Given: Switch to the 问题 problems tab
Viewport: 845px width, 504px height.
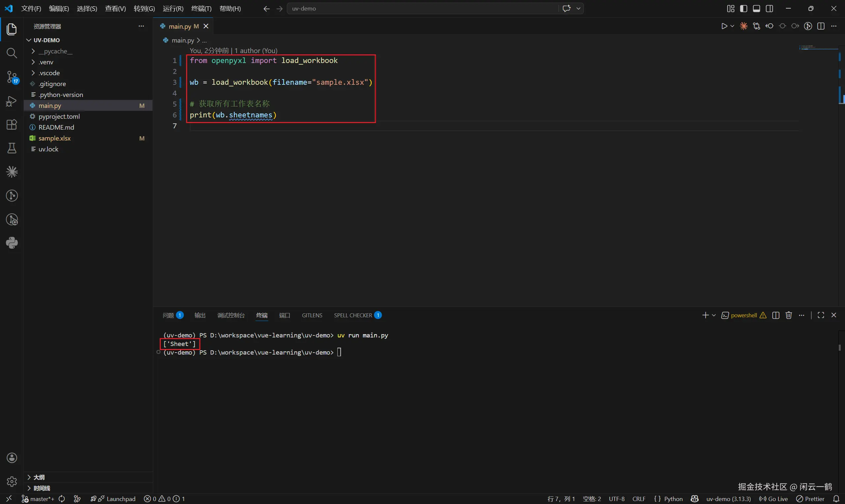Looking at the screenshot, I should point(169,315).
